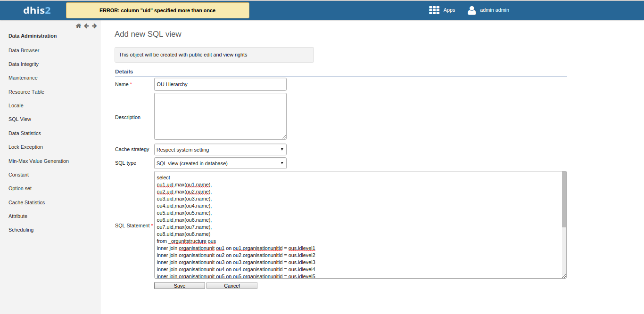Screen dimensions: 644x314
Task: Expand the SQL type dropdown
Action: click(220, 163)
